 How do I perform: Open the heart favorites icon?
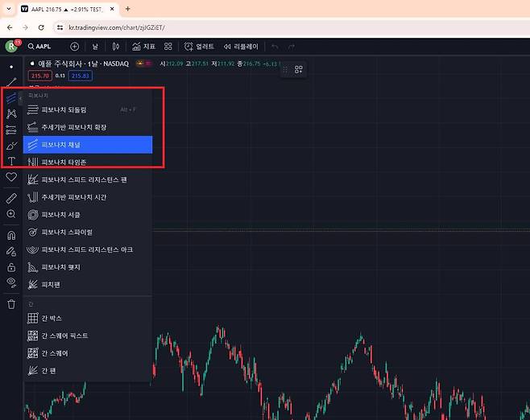pyautogui.click(x=11, y=177)
